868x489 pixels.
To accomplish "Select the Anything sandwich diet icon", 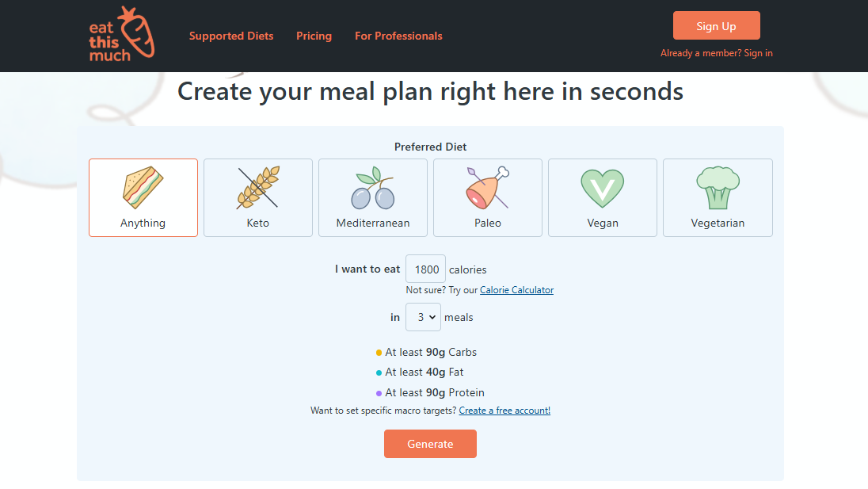I will point(143,188).
